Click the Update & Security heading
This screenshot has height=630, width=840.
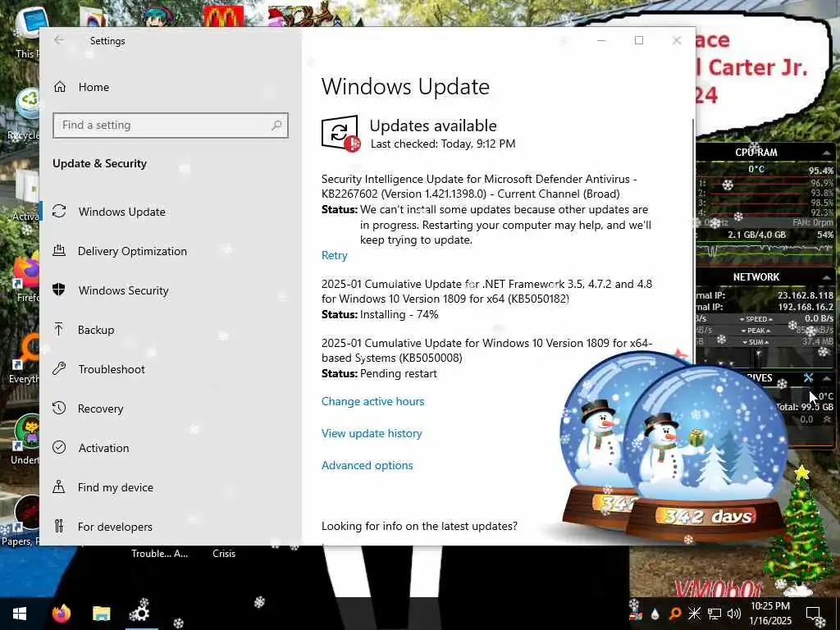[x=99, y=163]
